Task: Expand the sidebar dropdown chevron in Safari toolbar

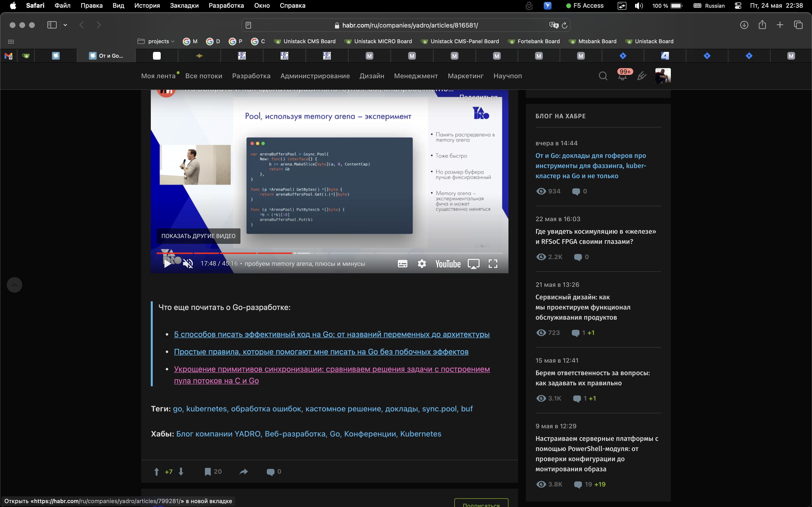Action: click(x=65, y=25)
